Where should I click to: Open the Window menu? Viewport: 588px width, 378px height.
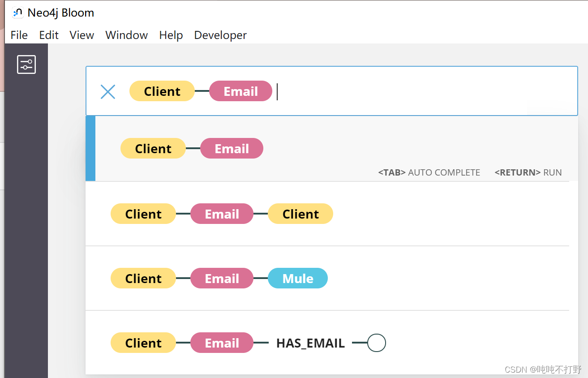pos(127,35)
